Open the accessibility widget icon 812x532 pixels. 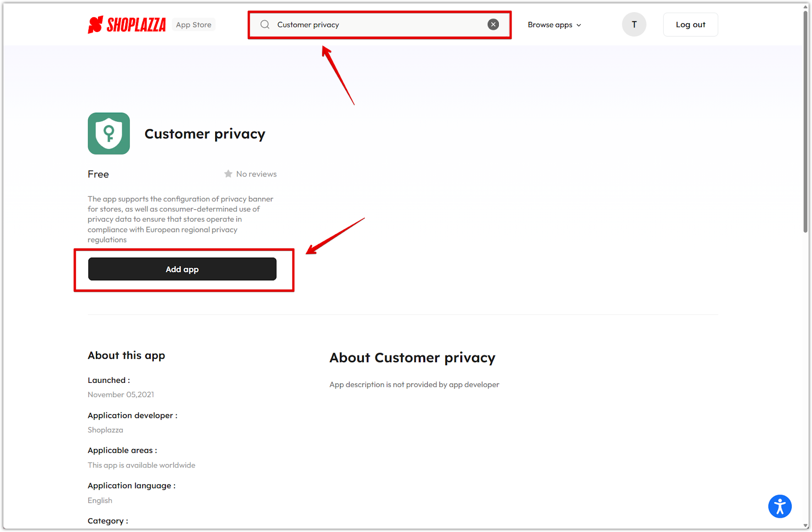pyautogui.click(x=780, y=506)
